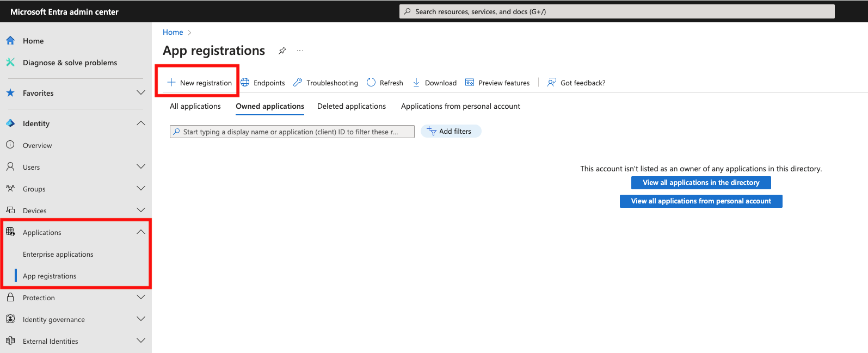Click the Got feedback person icon

pyautogui.click(x=552, y=82)
